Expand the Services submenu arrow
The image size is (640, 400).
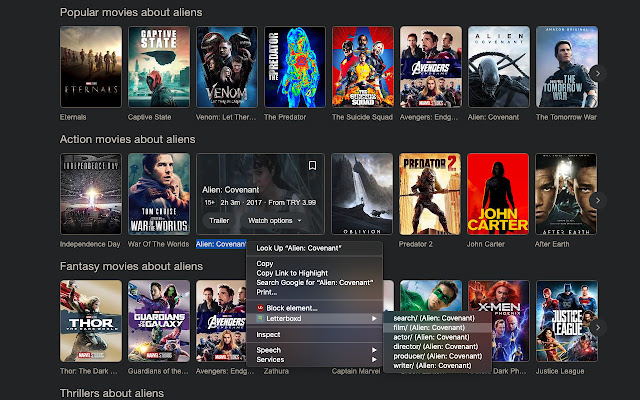coord(374,360)
